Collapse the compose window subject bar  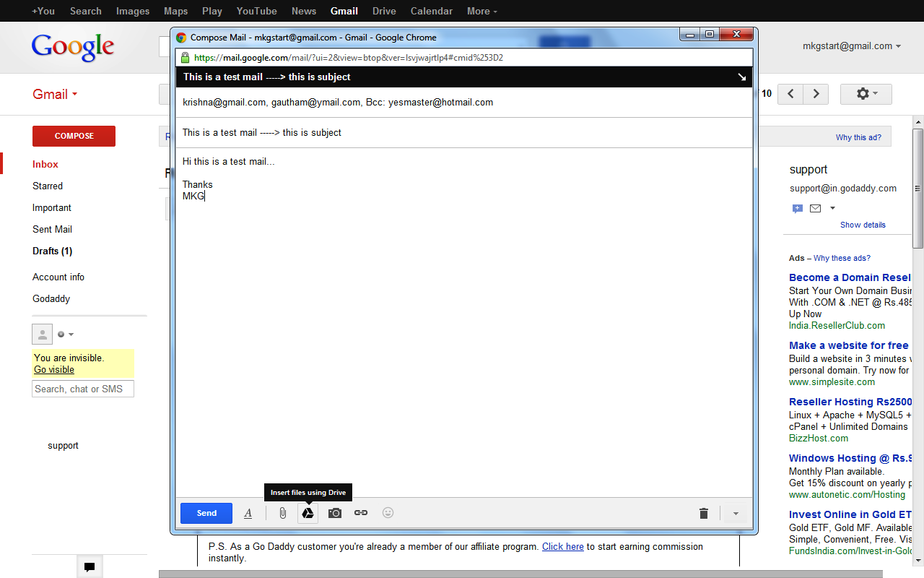(741, 77)
